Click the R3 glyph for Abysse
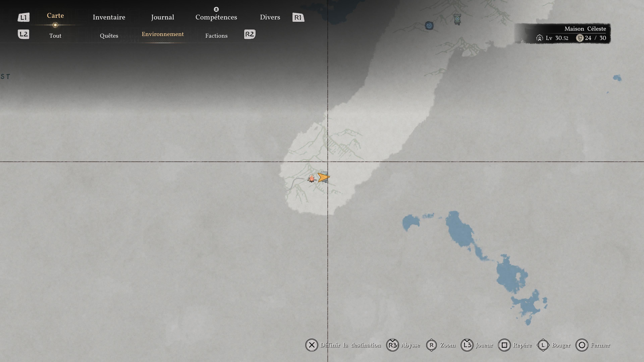This screenshot has height=362, width=644. click(392, 345)
